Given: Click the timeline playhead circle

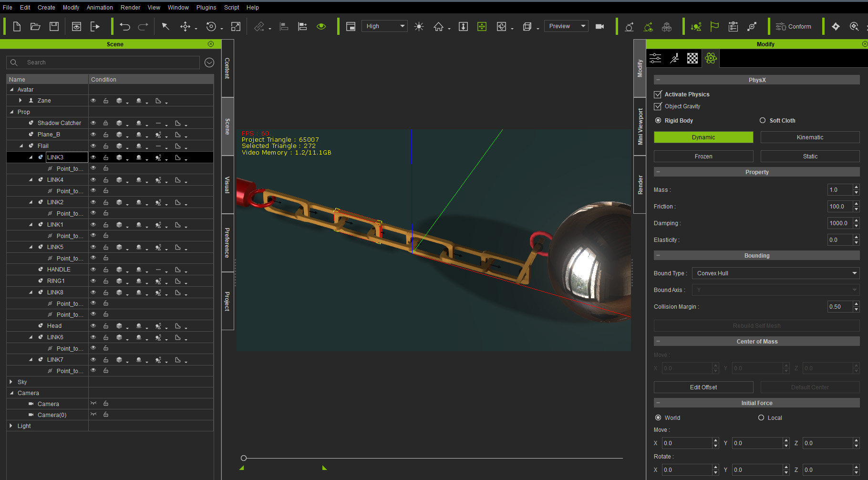Looking at the screenshot, I should pos(244,458).
